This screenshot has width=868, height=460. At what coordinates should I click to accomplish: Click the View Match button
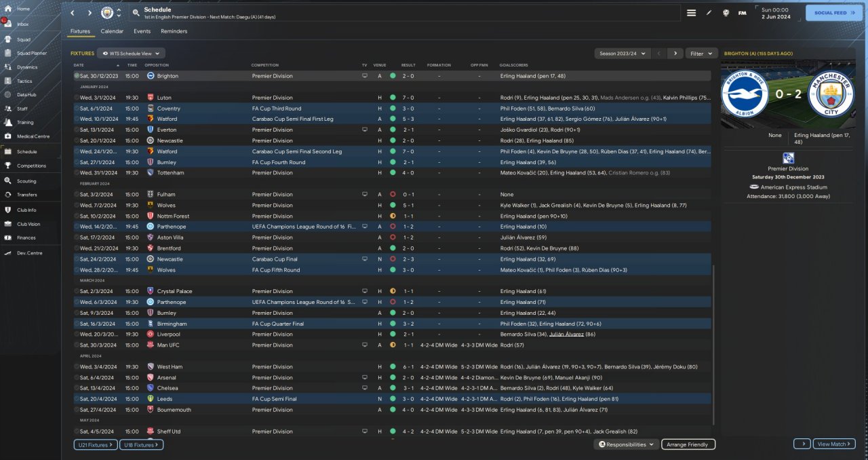pyautogui.click(x=833, y=444)
